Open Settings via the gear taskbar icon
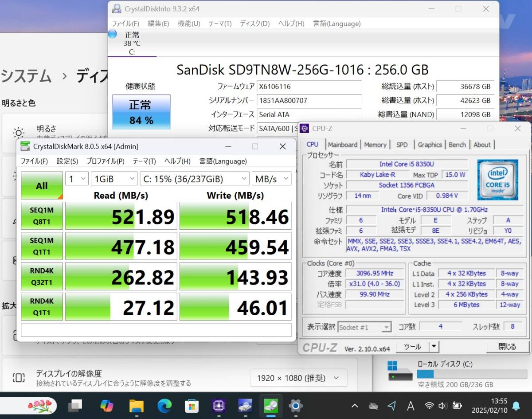Screen dimensions: 532x419 [x=296, y=405]
